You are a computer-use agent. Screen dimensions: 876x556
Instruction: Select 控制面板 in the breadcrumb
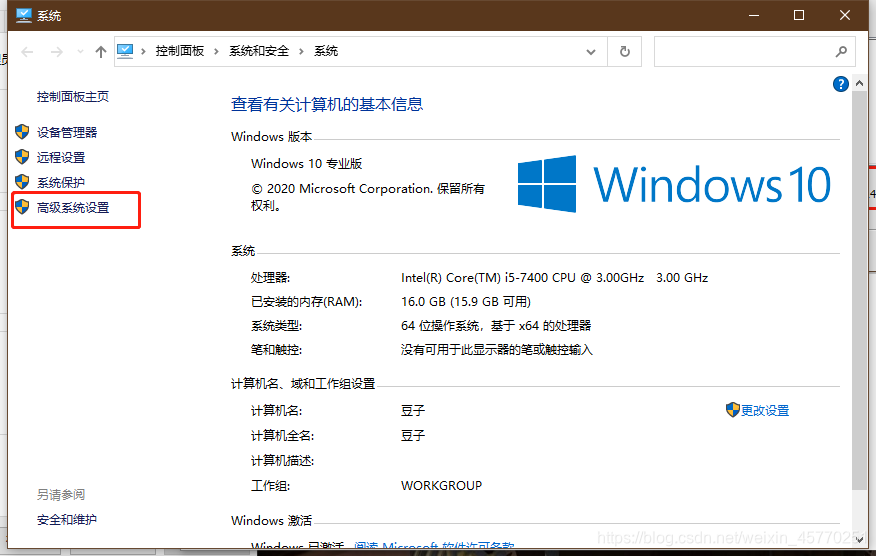180,51
